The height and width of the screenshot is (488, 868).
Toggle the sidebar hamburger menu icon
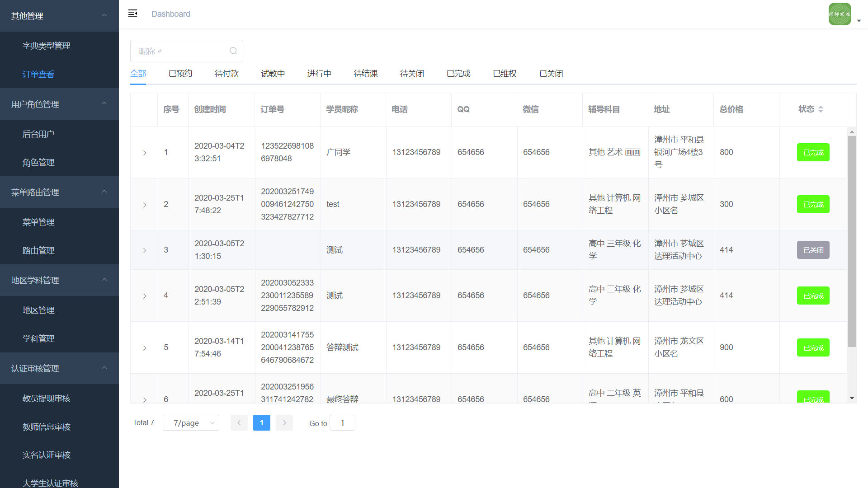point(132,14)
